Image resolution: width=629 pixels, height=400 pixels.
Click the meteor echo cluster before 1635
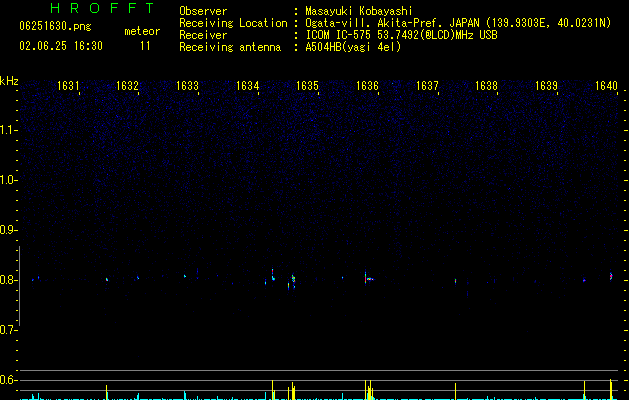click(292, 280)
